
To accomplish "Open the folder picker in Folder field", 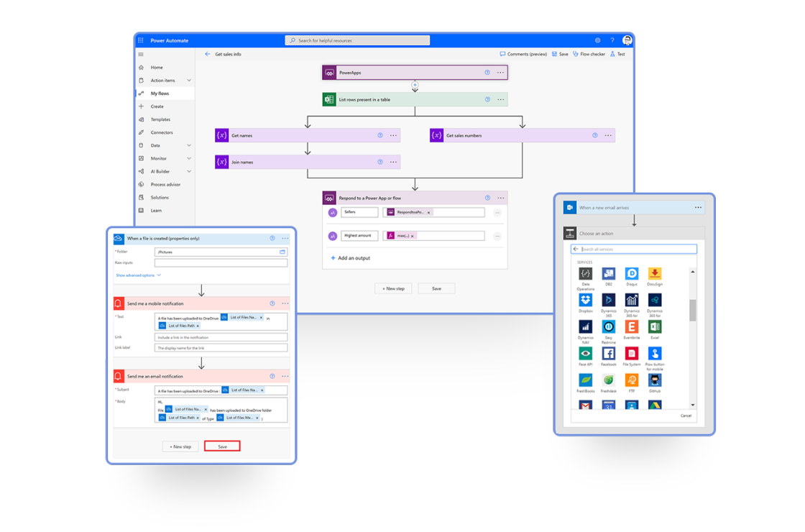I will click(282, 252).
